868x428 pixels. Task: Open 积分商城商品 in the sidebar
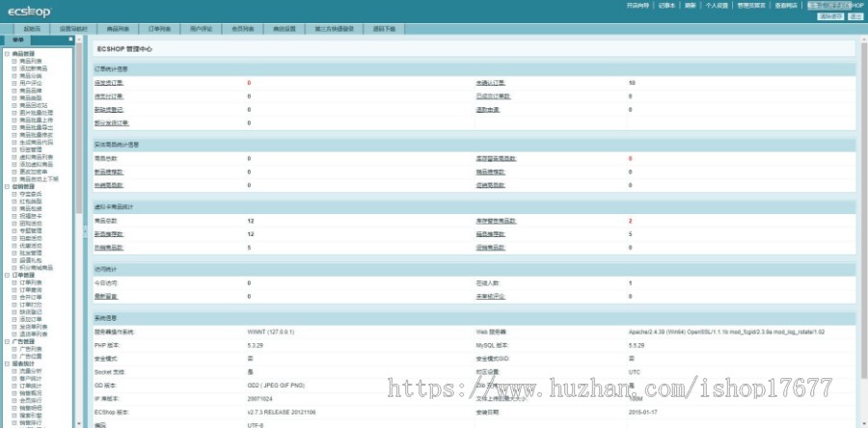point(36,268)
